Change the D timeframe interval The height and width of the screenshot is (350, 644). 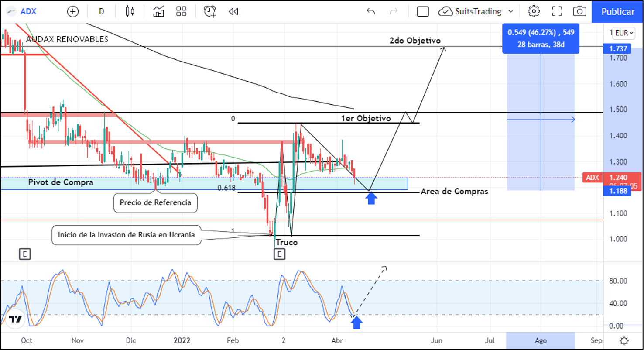point(101,12)
